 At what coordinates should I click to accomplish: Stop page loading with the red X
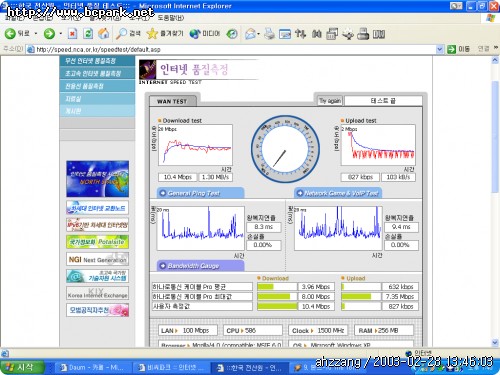coord(72,33)
